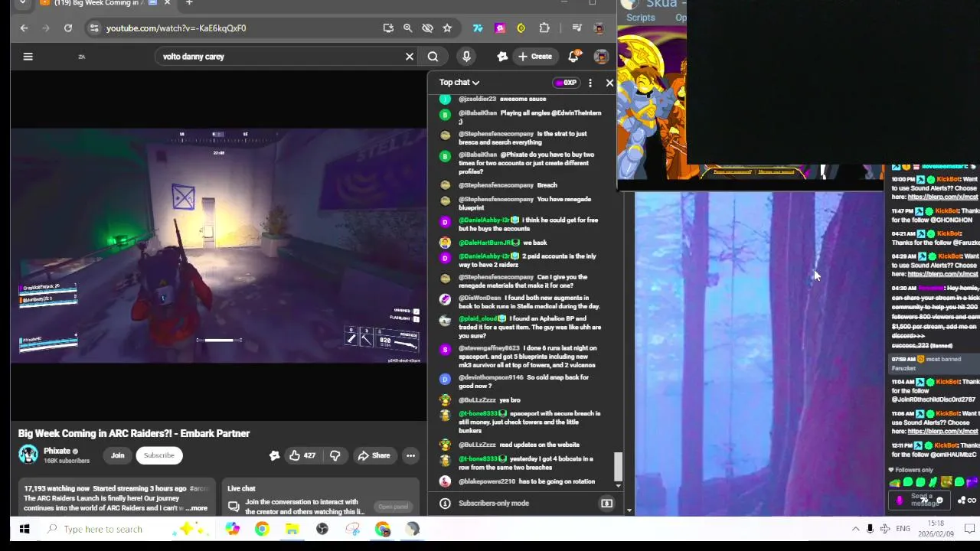Click the info icon beside Subscribers-only mode

(x=445, y=503)
